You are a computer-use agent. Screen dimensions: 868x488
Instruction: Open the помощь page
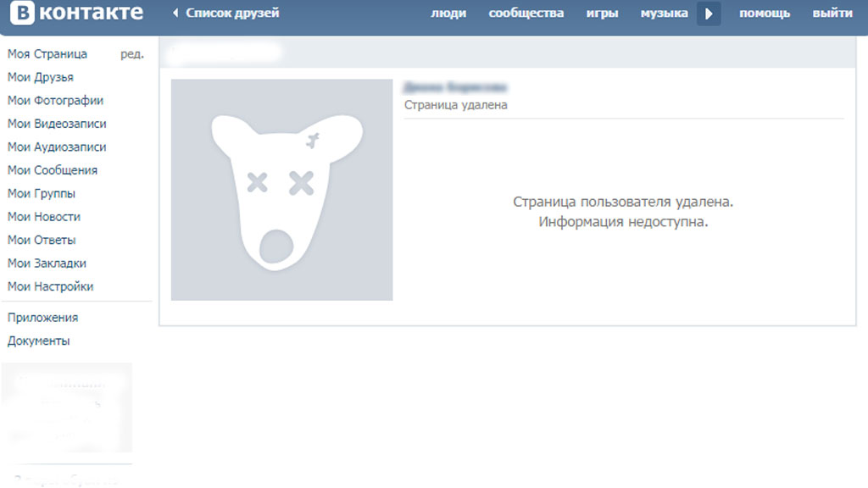click(x=764, y=14)
